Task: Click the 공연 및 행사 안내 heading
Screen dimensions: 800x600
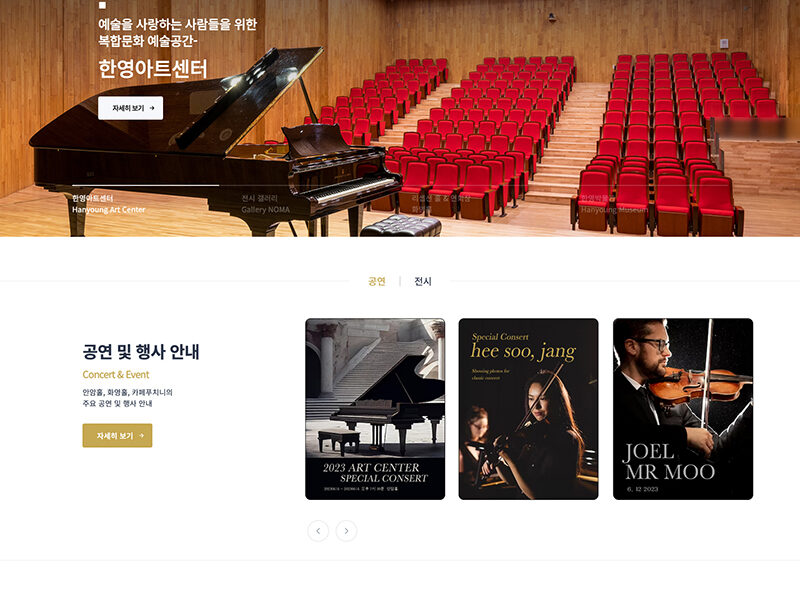Action: pos(141,352)
